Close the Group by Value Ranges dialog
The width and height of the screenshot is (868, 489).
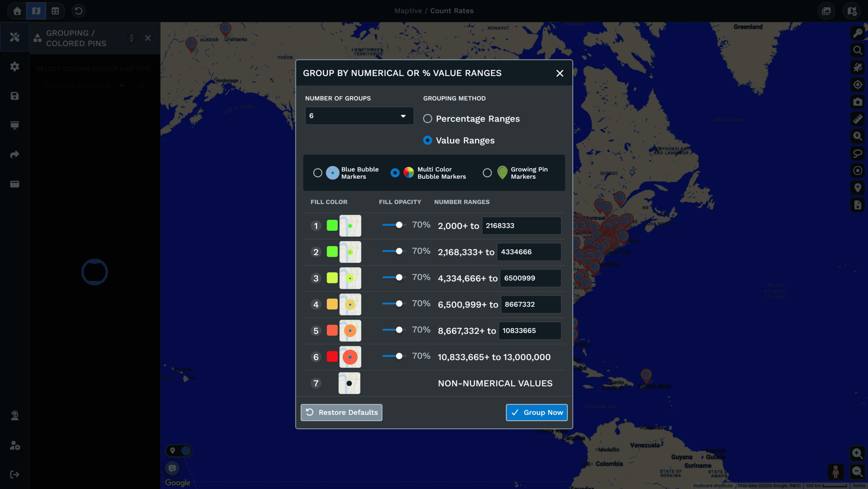pyautogui.click(x=560, y=73)
